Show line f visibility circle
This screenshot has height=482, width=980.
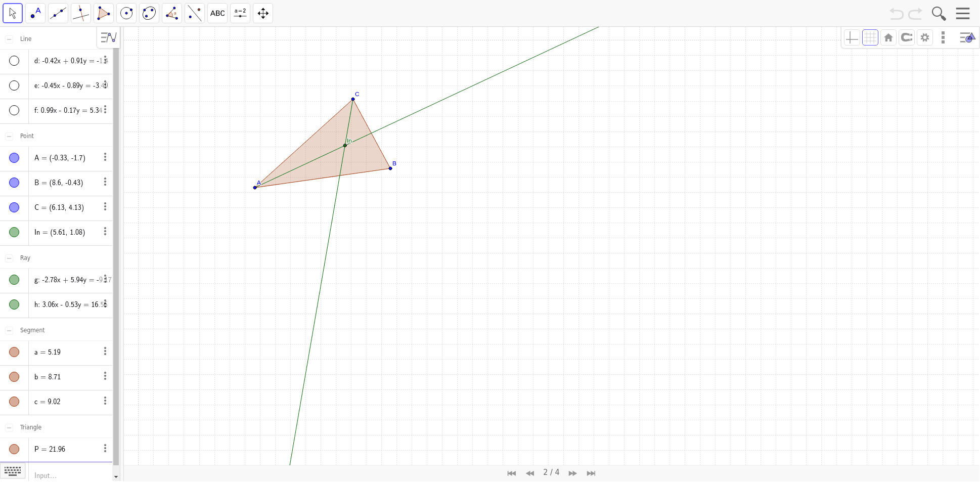coord(14,110)
